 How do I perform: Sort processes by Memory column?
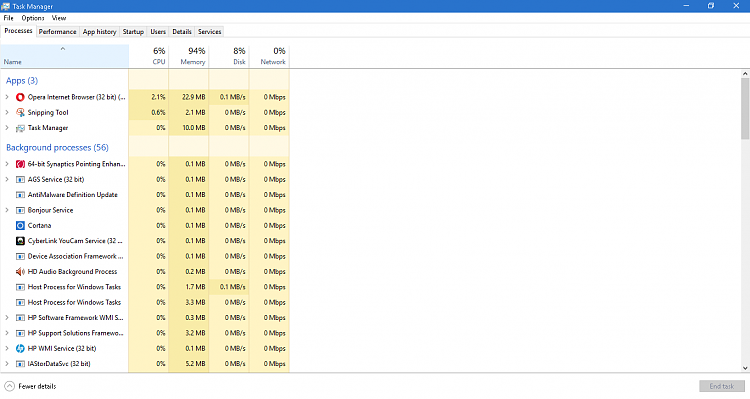[189, 56]
